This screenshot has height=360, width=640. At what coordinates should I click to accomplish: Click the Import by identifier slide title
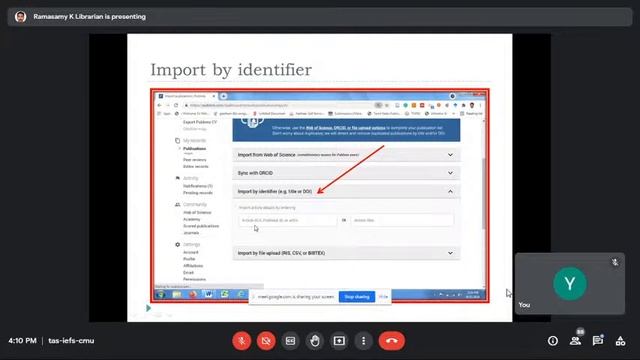coord(231,70)
